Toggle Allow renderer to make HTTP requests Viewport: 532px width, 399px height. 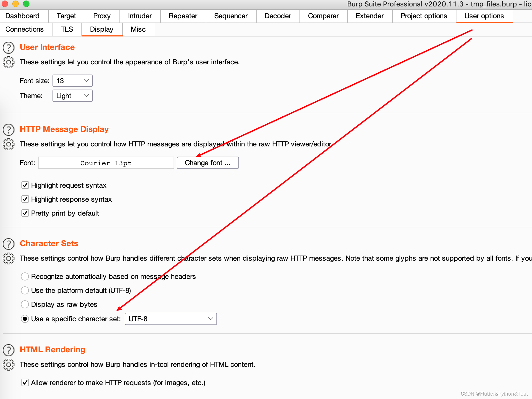tap(25, 382)
